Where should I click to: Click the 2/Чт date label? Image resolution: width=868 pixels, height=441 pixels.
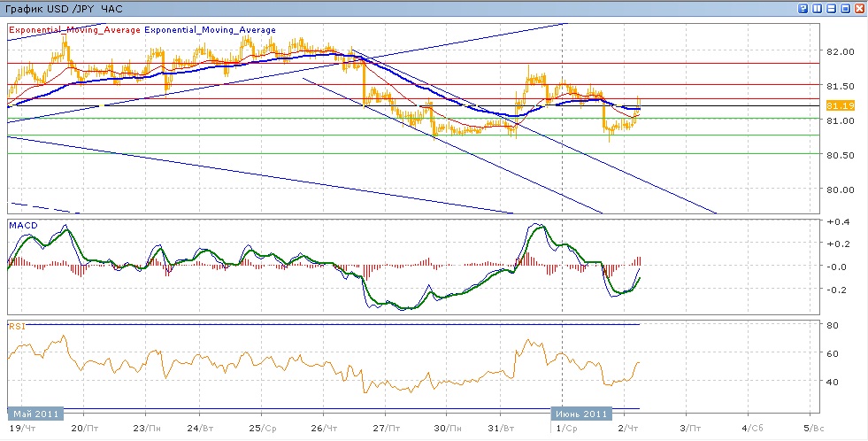click(629, 429)
